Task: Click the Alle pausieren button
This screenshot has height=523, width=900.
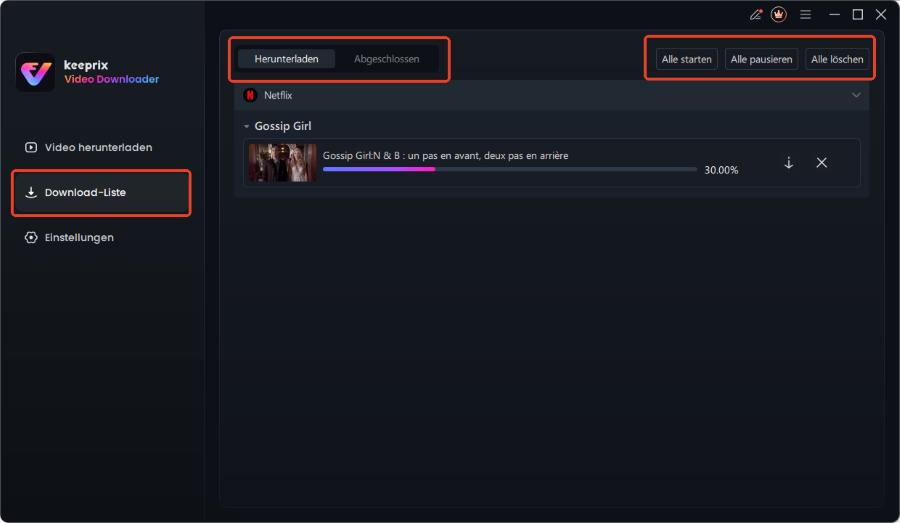Action: coord(761,59)
